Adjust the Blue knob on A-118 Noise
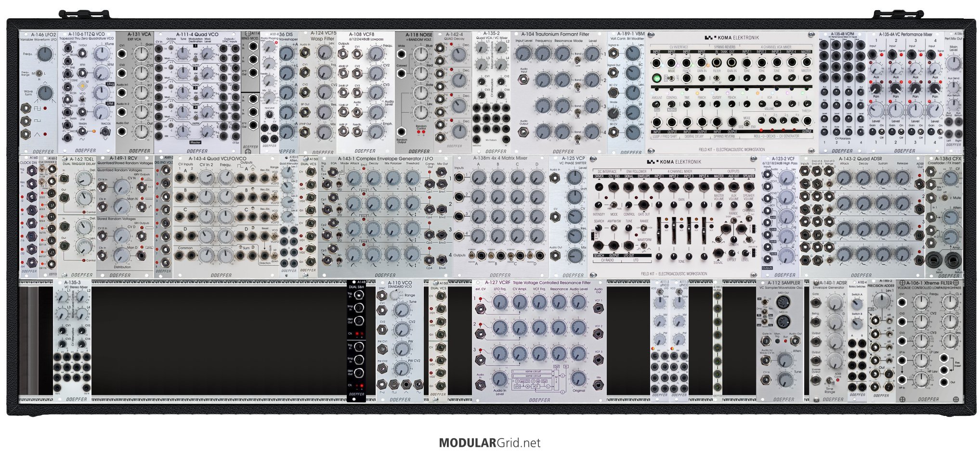 coord(420,54)
